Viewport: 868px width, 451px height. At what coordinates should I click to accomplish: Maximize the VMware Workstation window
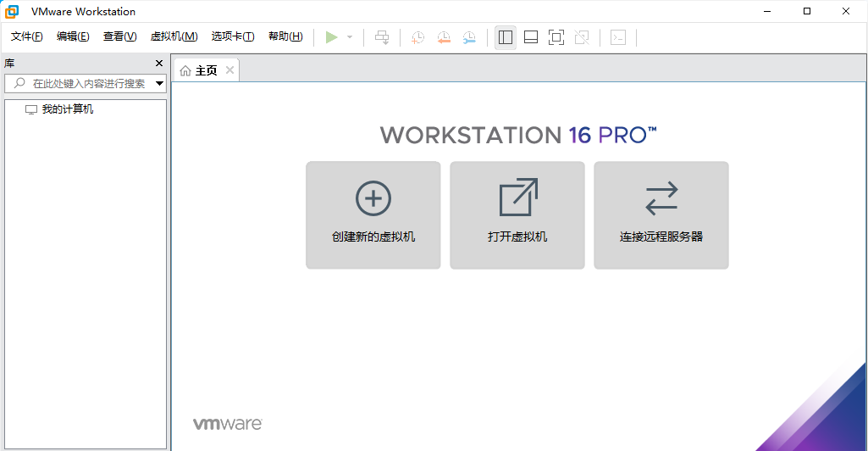coord(807,11)
